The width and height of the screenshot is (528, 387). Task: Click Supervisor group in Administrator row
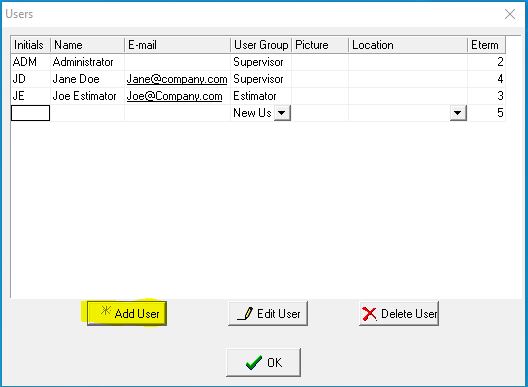pos(261,62)
